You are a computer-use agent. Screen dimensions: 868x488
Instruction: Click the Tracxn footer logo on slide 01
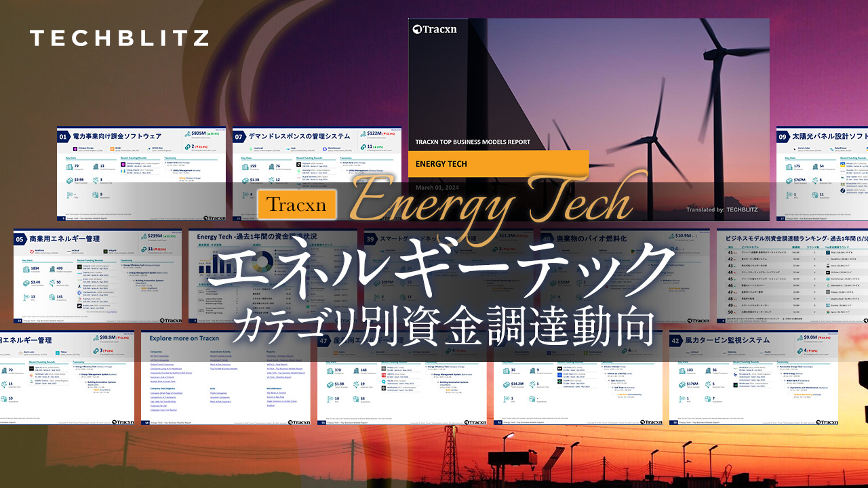(x=214, y=218)
